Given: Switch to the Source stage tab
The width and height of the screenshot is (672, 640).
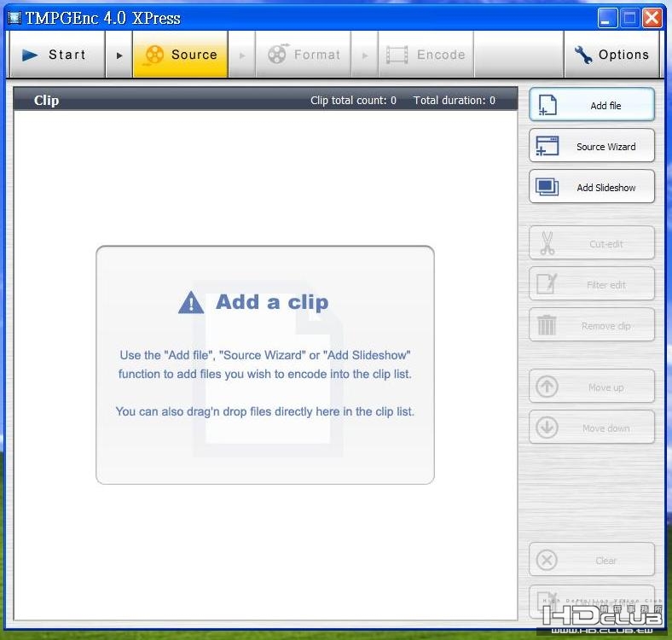Looking at the screenshot, I should pyautogui.click(x=181, y=55).
